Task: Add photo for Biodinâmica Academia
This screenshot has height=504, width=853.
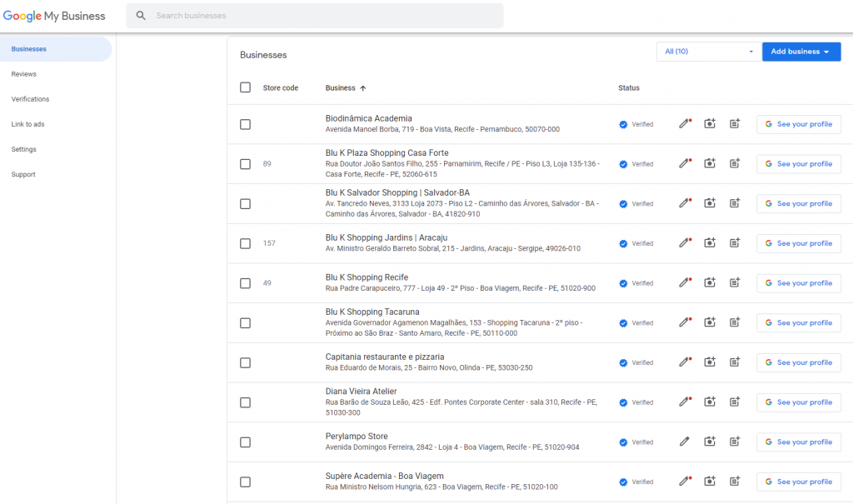Action: pos(710,123)
